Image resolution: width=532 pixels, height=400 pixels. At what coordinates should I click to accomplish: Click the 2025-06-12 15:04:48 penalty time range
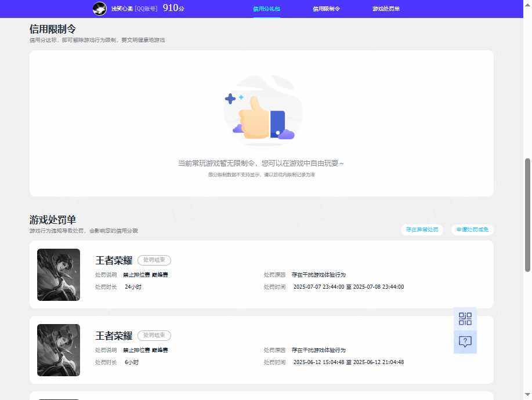tap(349, 362)
